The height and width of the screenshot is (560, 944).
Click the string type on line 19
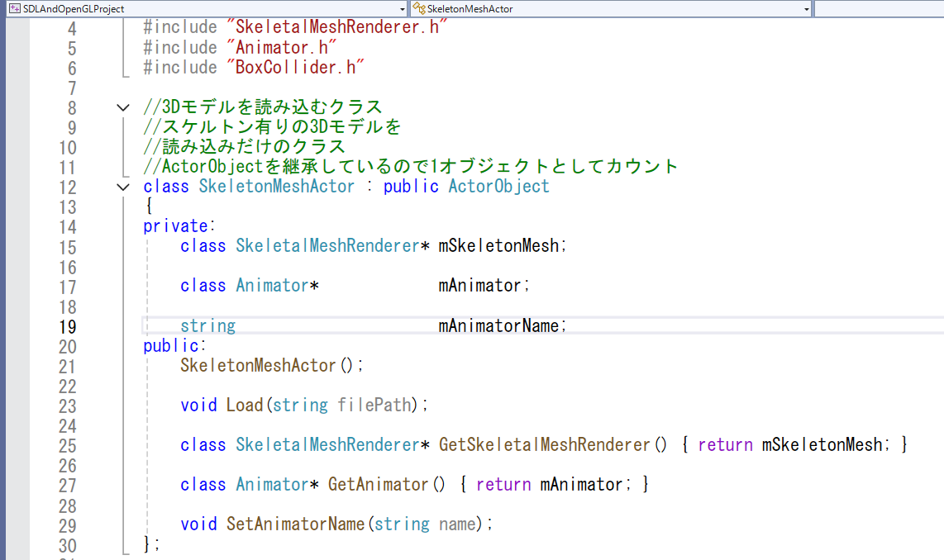(x=207, y=326)
